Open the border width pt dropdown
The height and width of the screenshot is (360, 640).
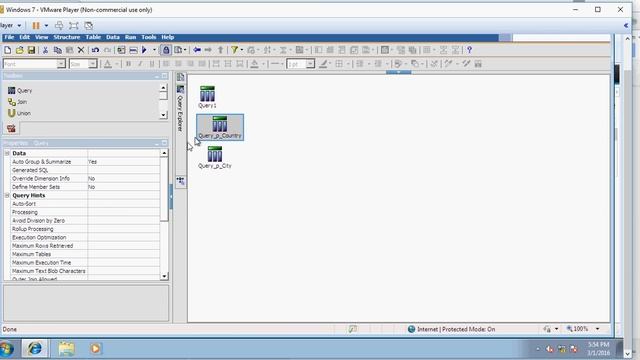(310, 64)
